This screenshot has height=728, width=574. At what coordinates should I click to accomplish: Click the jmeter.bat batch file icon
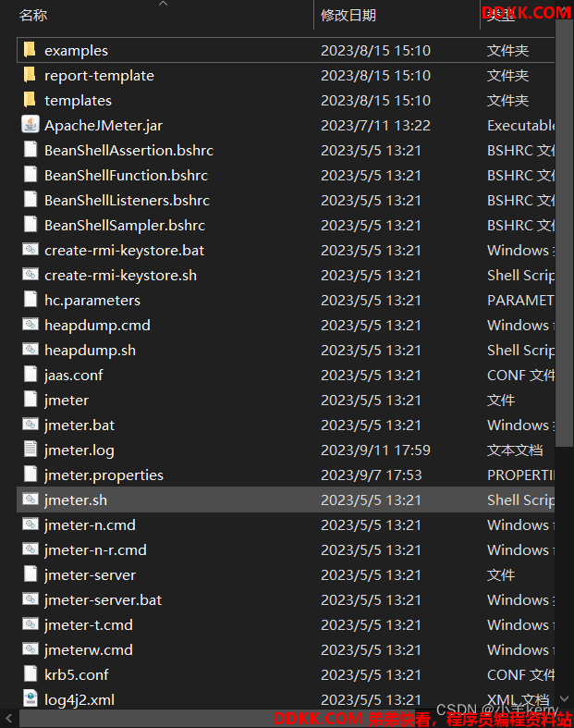coord(31,425)
